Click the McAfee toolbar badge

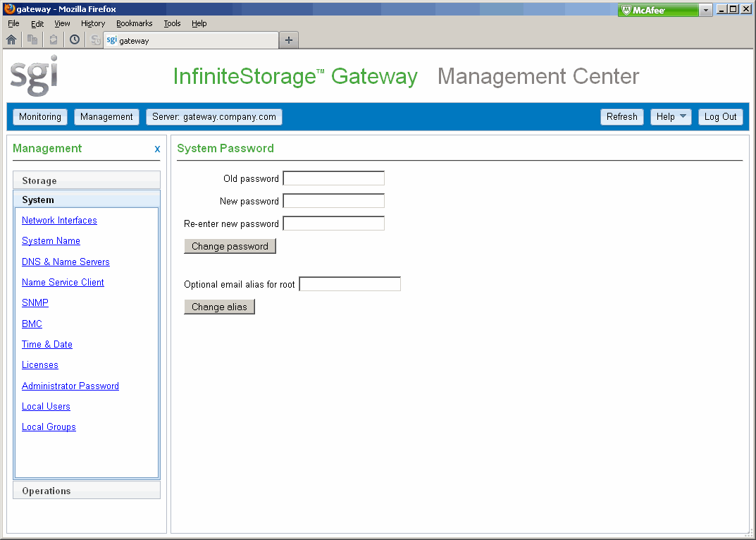658,10
